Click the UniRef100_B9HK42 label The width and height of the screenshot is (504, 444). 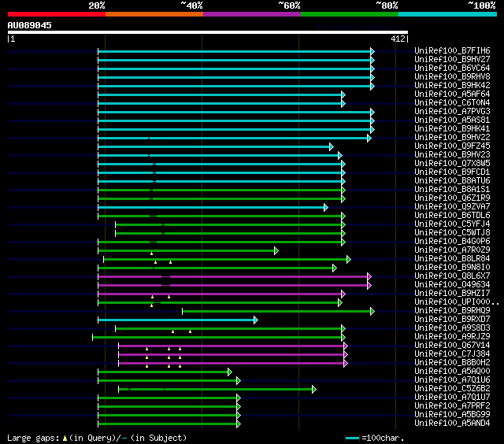pyautogui.click(x=452, y=86)
